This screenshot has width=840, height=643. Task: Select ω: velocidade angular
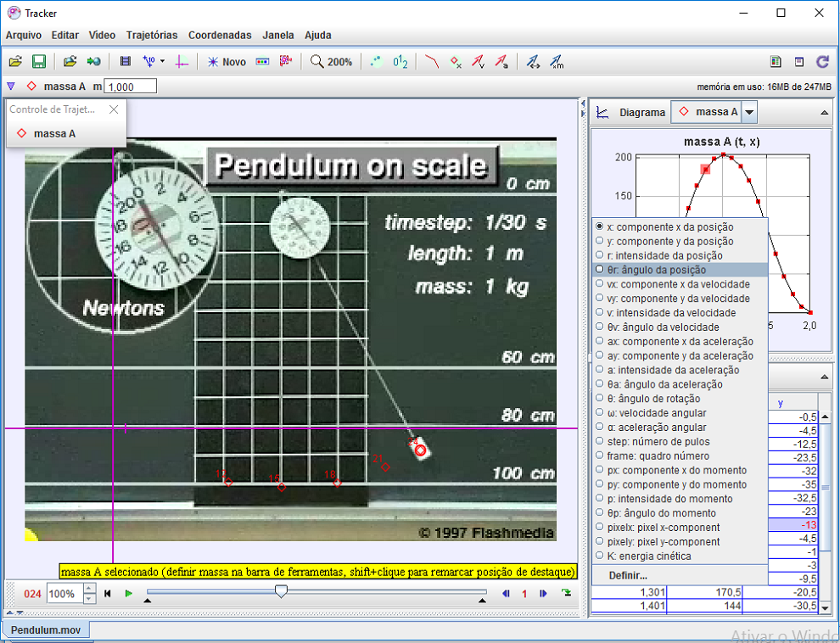[x=680, y=413]
